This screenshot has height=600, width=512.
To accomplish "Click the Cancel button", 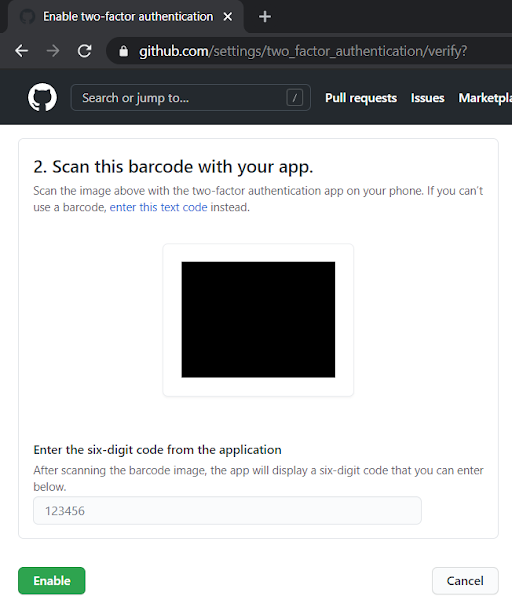I will 465,580.
